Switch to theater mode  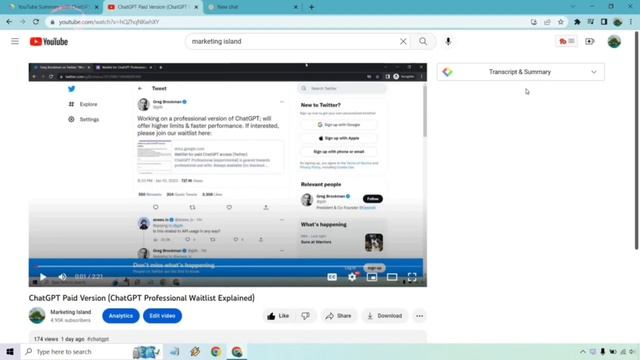click(x=392, y=277)
